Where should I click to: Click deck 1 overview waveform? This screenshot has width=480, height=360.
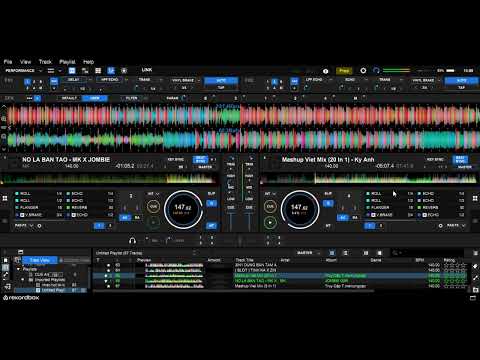[109, 179]
